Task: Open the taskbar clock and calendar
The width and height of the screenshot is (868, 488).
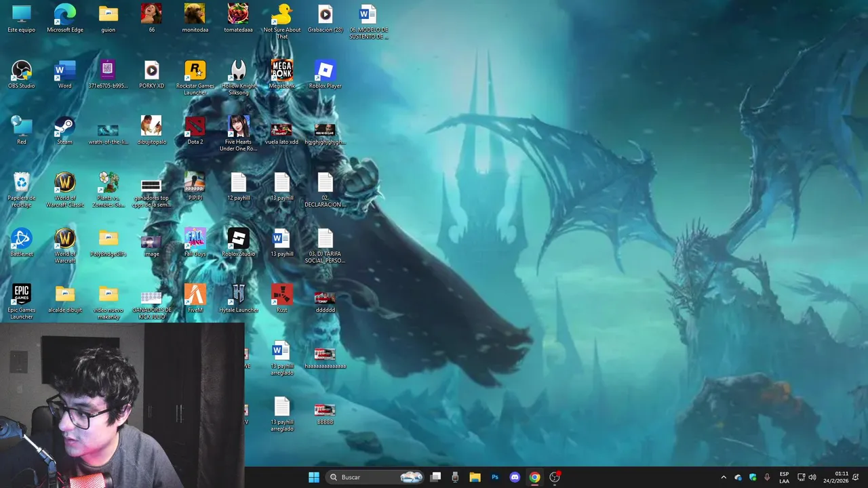Action: [835, 477]
